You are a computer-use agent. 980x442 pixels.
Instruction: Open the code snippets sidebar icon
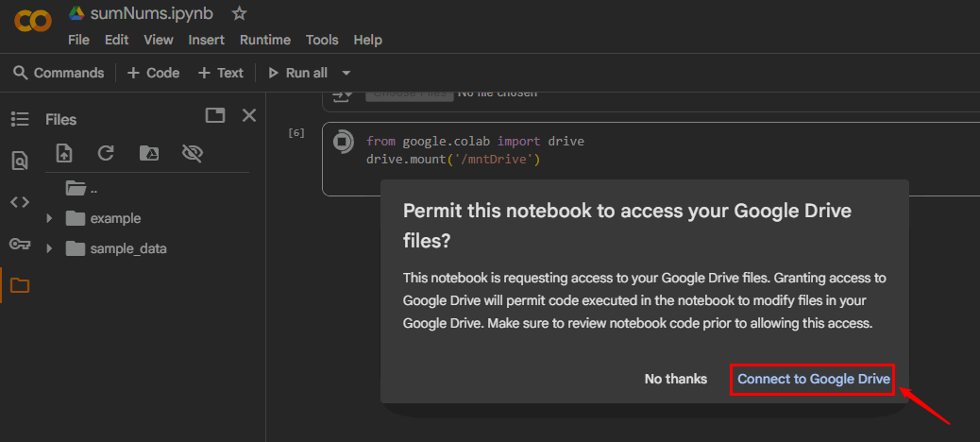[20, 202]
